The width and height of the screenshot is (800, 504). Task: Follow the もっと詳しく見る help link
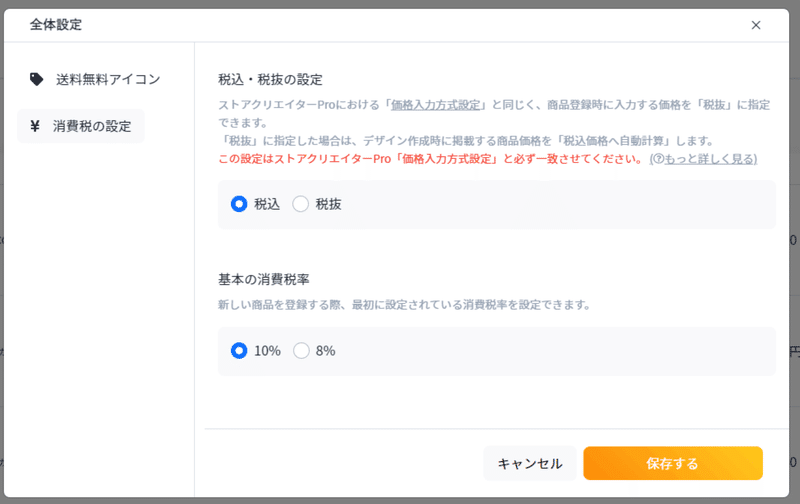click(710, 159)
